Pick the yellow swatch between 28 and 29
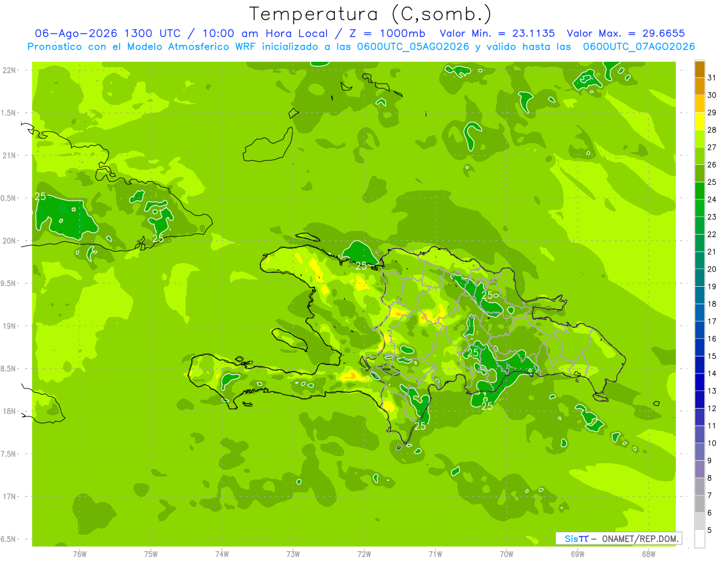The image size is (728, 562). point(699,121)
